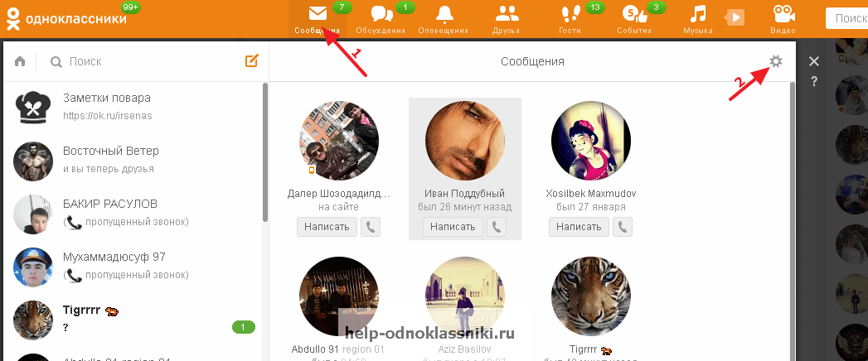The height and width of the screenshot is (361, 868).
Task: Click the Tigrrrr tiger photo in the grid
Action: click(591, 297)
